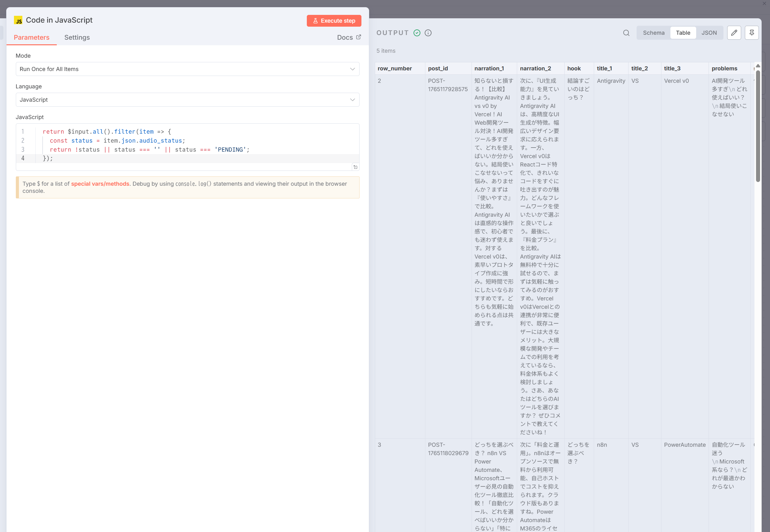Open the Settings tab
The width and height of the screenshot is (770, 532).
(77, 37)
